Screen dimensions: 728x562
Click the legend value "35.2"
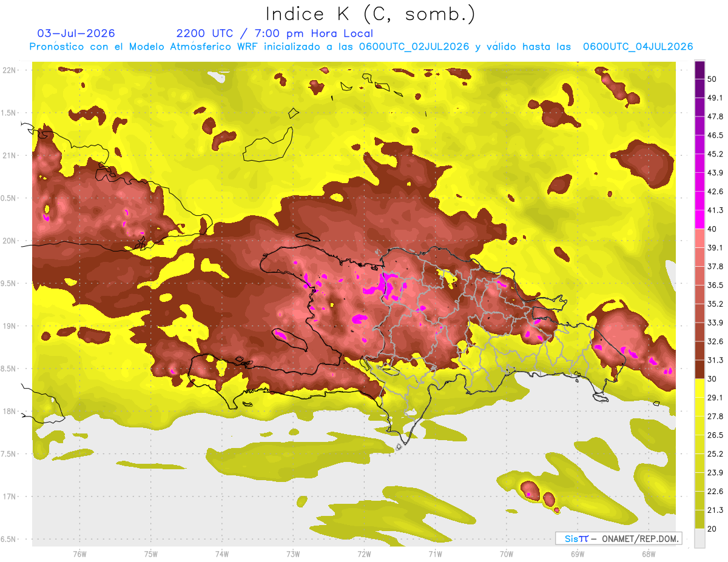point(715,304)
